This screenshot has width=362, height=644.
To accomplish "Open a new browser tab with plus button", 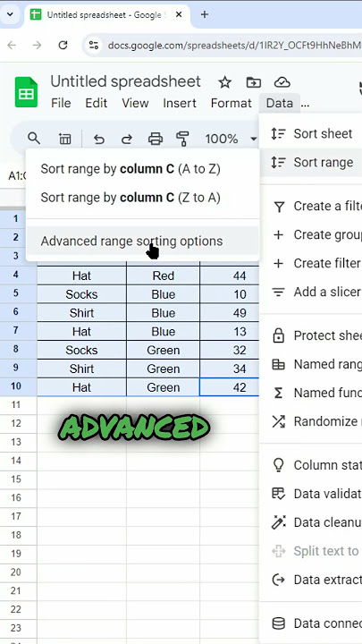I will (x=205, y=15).
